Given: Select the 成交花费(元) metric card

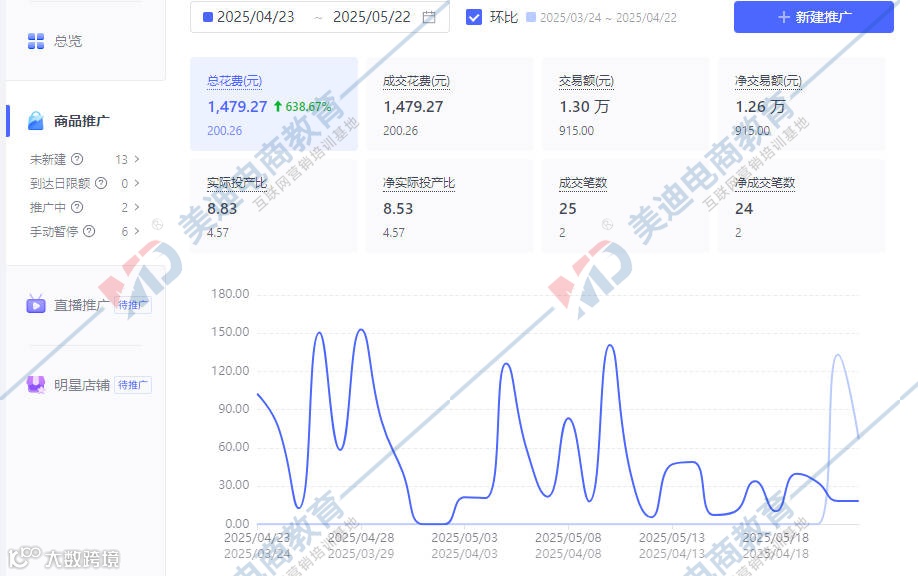Looking at the screenshot, I should tap(450, 104).
